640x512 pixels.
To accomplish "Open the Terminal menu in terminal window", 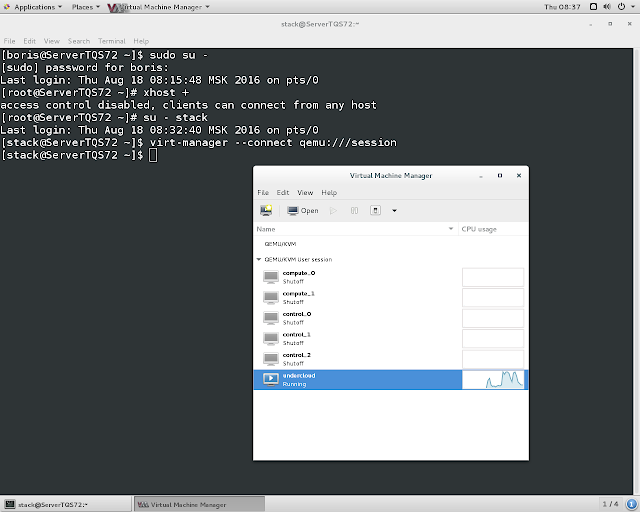I will [111, 41].
